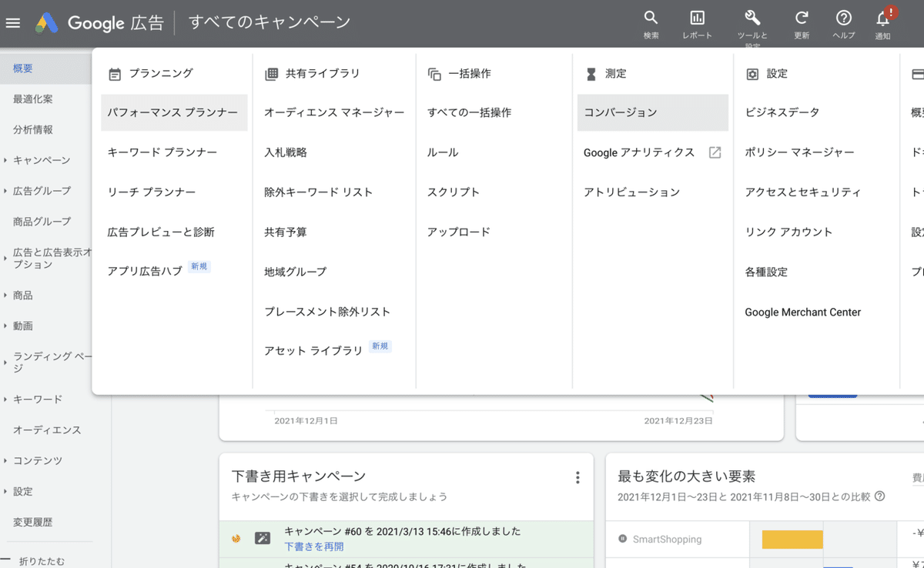Open the search icon in top bar
924x568 pixels.
651,17
